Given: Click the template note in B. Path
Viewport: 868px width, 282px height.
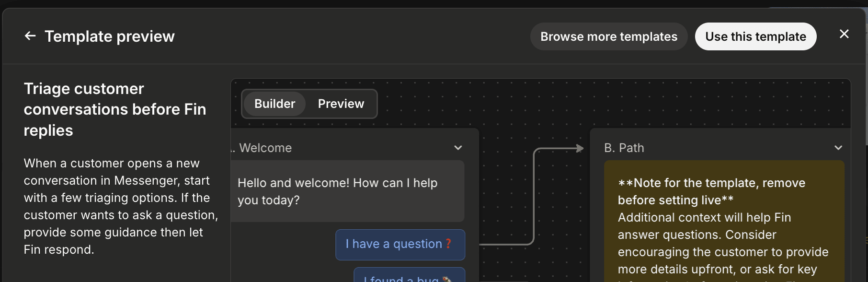Looking at the screenshot, I should pos(724,222).
